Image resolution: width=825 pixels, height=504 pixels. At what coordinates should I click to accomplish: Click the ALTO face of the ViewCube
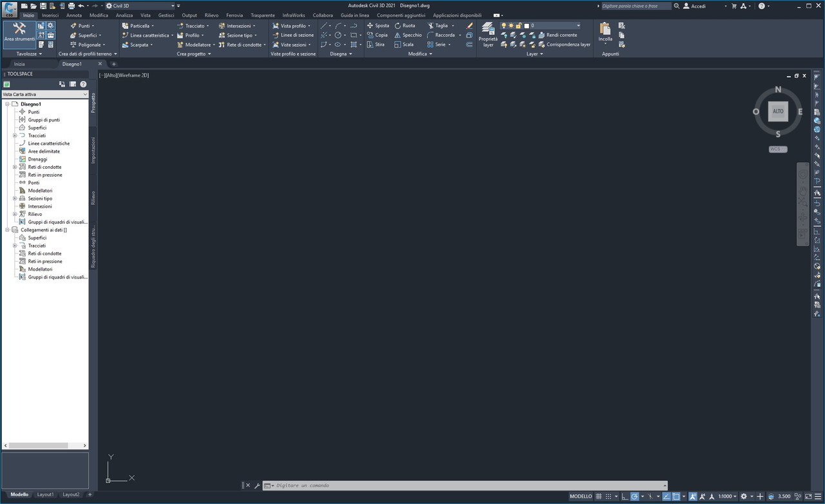pos(778,111)
